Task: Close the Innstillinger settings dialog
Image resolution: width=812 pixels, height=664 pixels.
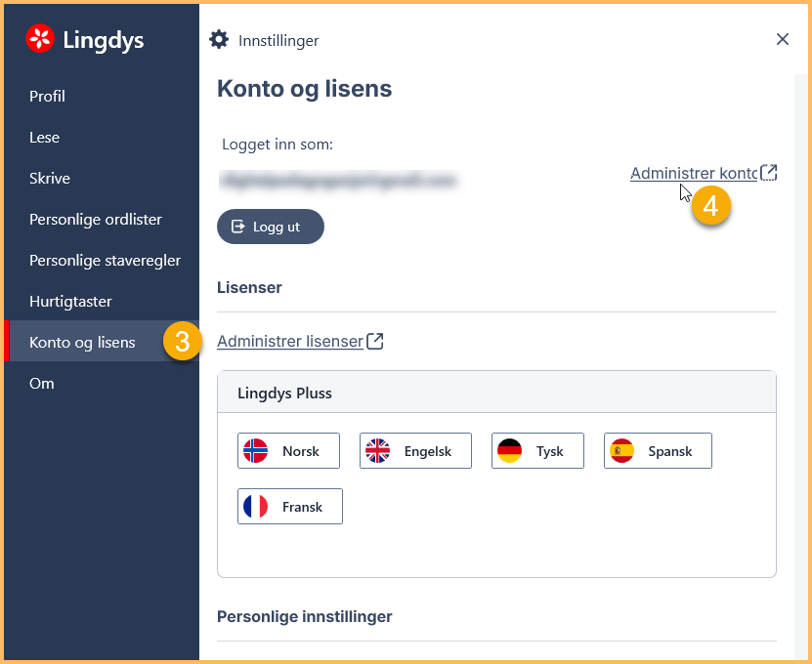Action: (782, 39)
